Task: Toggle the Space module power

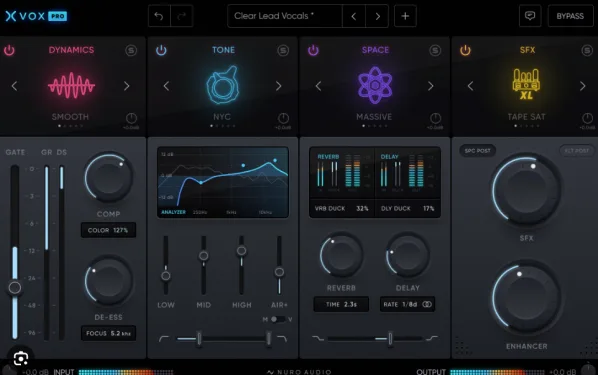Action: (313, 50)
